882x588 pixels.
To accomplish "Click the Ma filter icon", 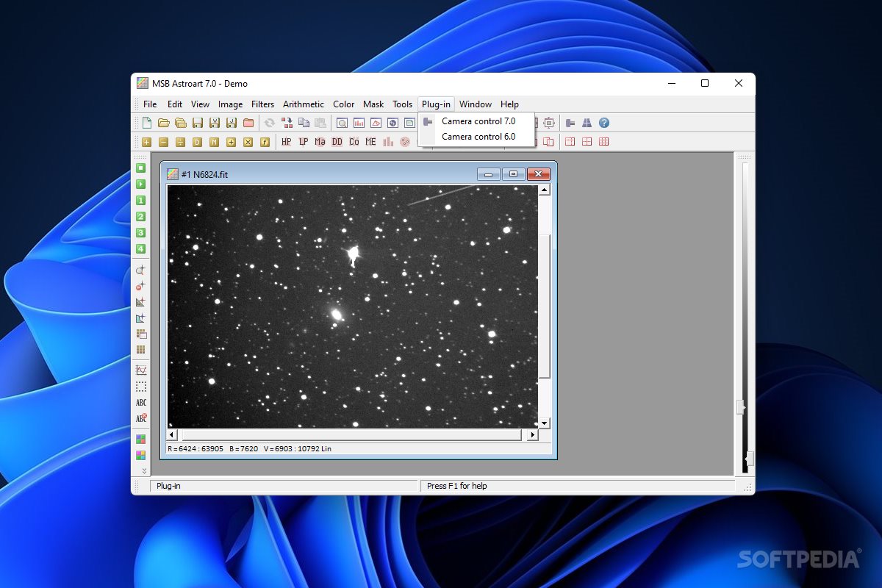I will [320, 142].
